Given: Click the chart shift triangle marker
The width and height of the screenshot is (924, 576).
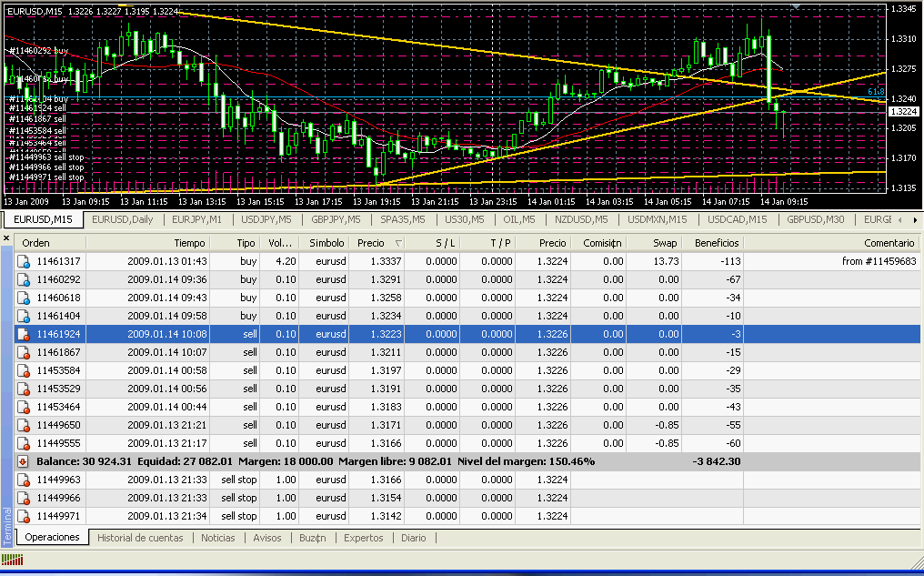Looking at the screenshot, I should click(x=798, y=6).
